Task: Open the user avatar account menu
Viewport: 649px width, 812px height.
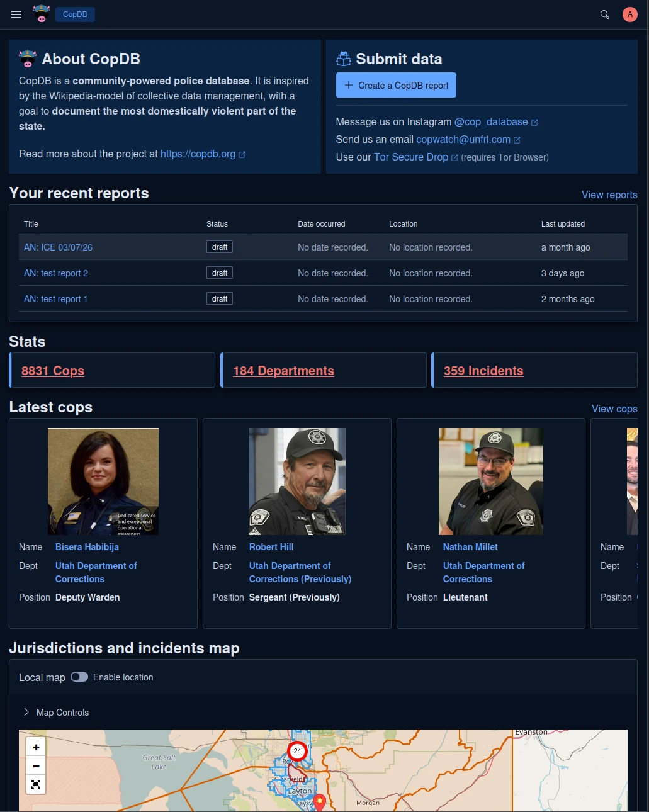Action: point(629,14)
